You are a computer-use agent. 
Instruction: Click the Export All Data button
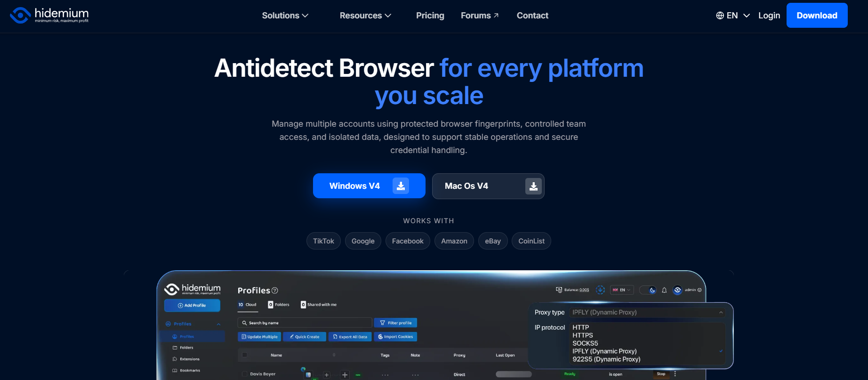(350, 337)
